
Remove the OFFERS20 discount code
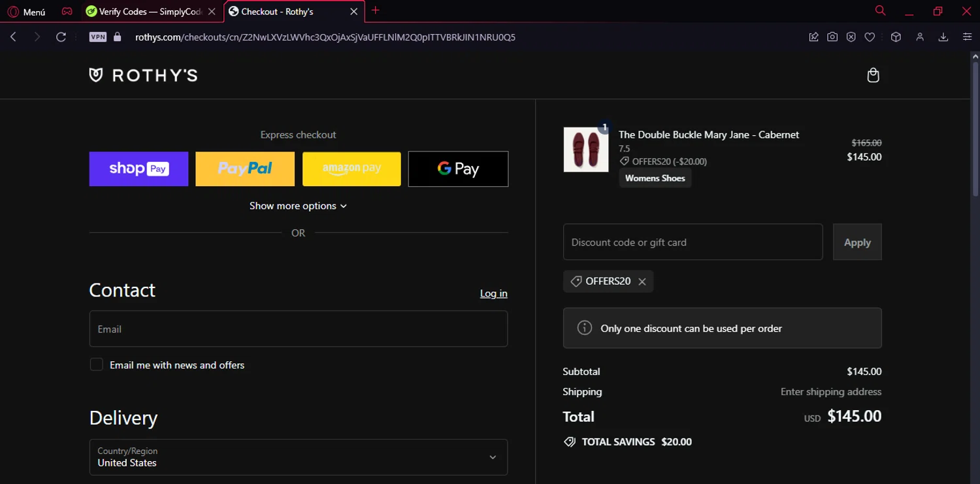[x=642, y=282]
